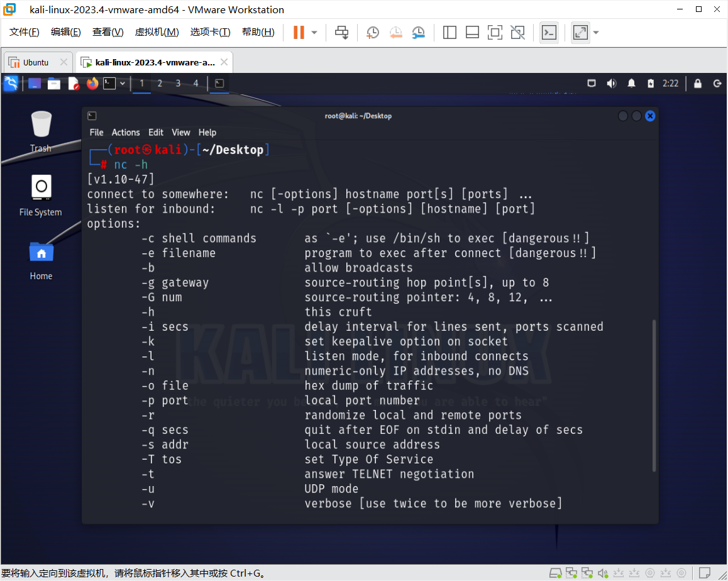Switch to workspace 2

(160, 84)
